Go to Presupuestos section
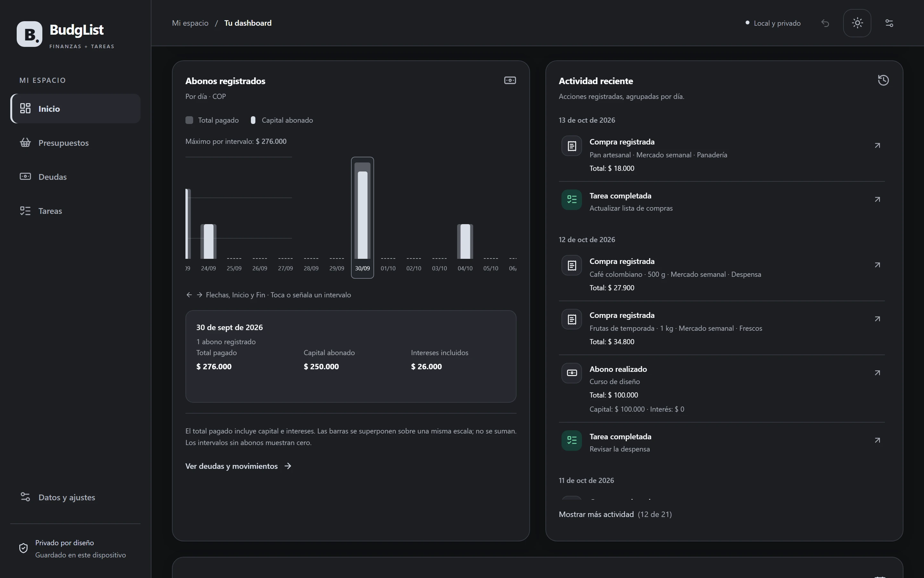The width and height of the screenshot is (924, 578). tap(76, 143)
